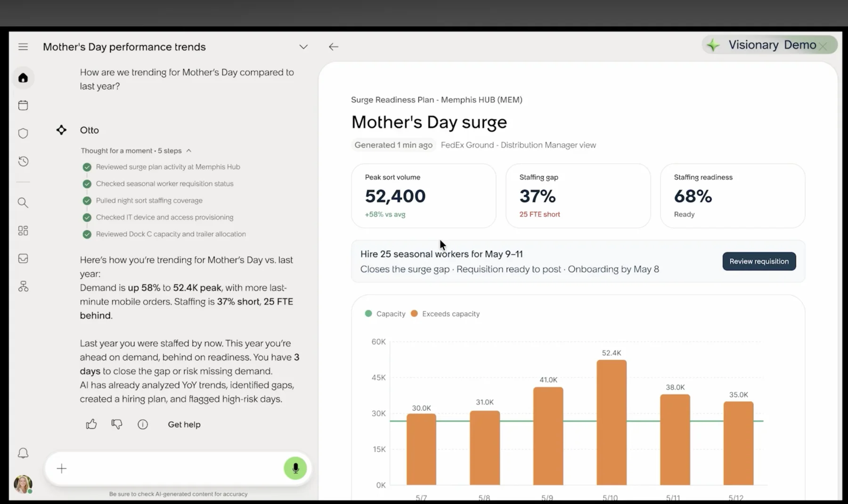Click 'Pulled night sort staffing coverage' step
The image size is (848, 504).
[x=149, y=201]
